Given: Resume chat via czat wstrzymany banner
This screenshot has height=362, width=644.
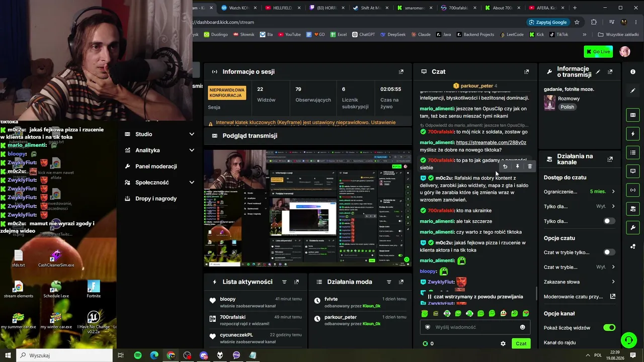Looking at the screenshot, I should coord(475,297).
